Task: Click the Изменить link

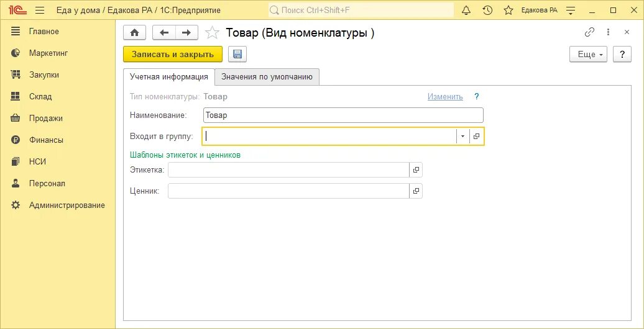Action: [x=445, y=97]
